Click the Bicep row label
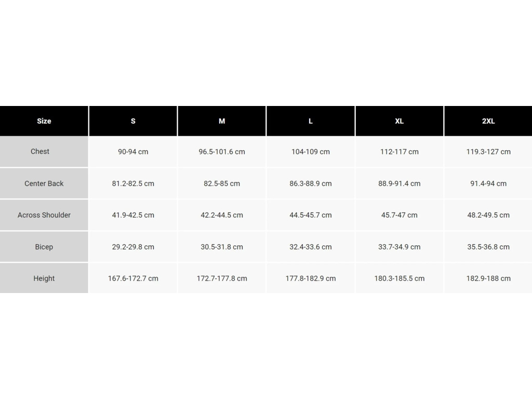 (44, 247)
